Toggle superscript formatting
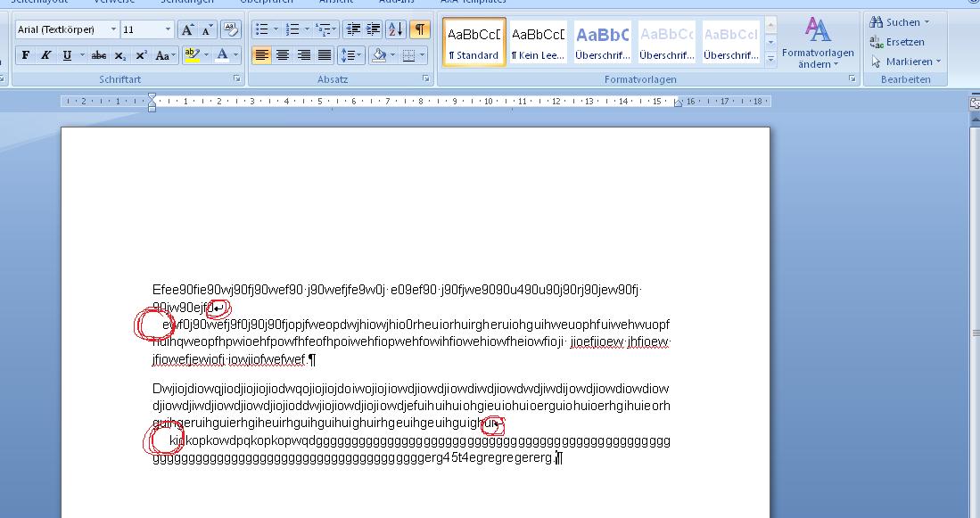 tap(141, 55)
